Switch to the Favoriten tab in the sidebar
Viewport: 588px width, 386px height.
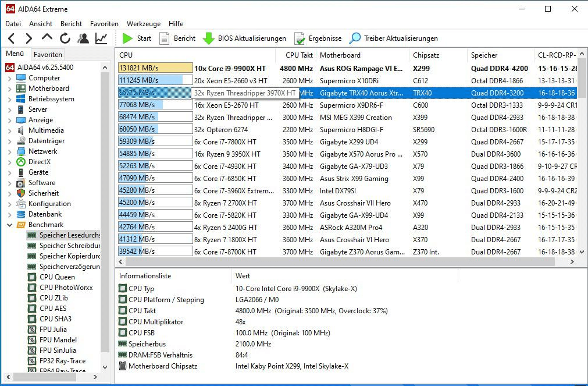48,55
